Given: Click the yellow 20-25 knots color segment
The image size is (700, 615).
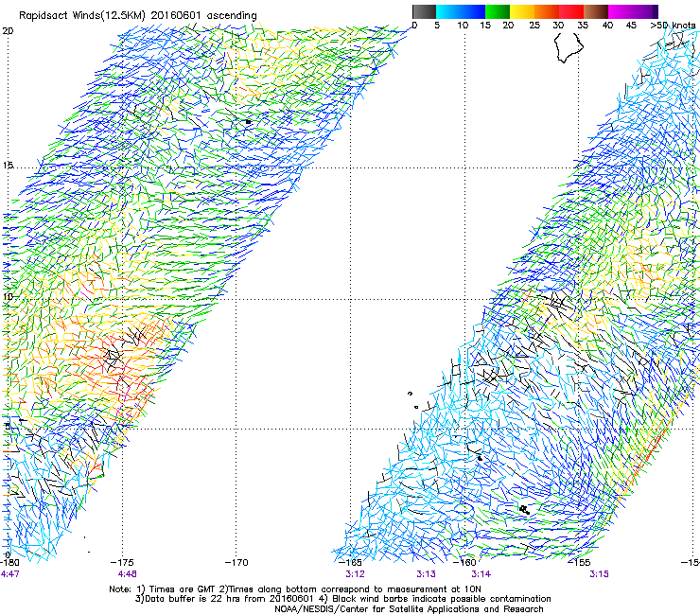Looking at the screenshot, I should pos(522,11).
